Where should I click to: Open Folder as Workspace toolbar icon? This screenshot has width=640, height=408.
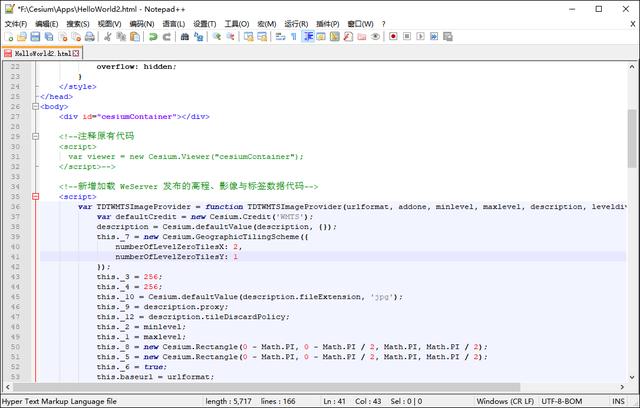click(362, 37)
